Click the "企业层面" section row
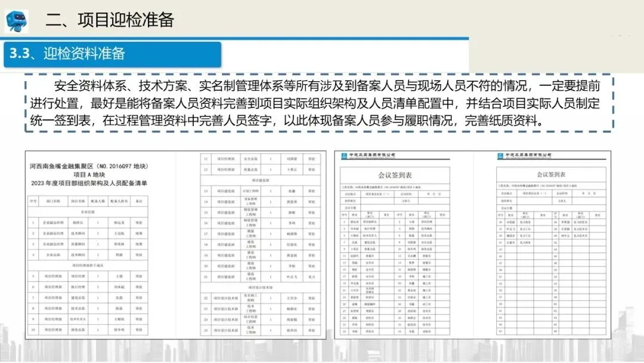Image resolution: width=644 pixels, height=363 pixels. click(x=88, y=212)
